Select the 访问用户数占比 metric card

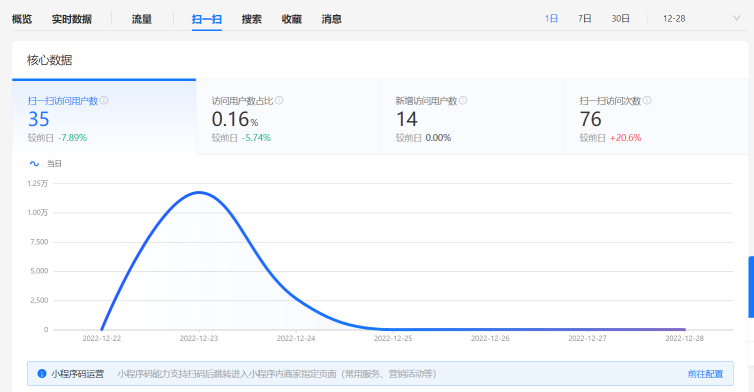[288, 117]
